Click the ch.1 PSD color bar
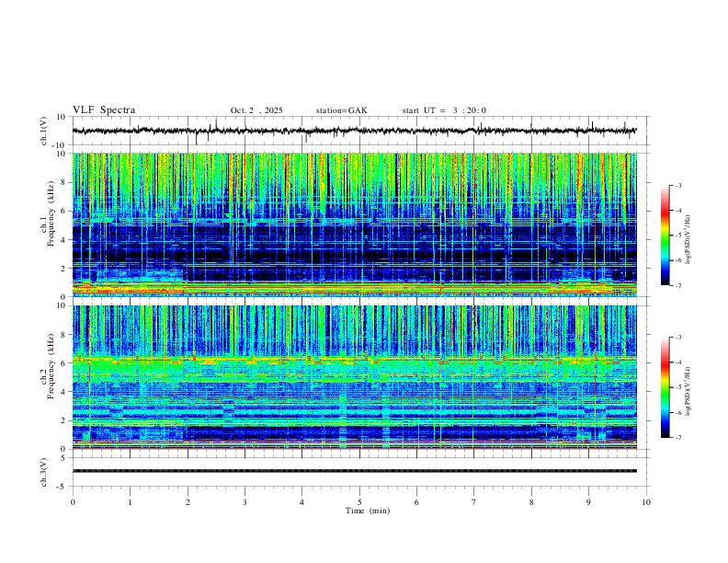728x563 pixels. [665, 236]
